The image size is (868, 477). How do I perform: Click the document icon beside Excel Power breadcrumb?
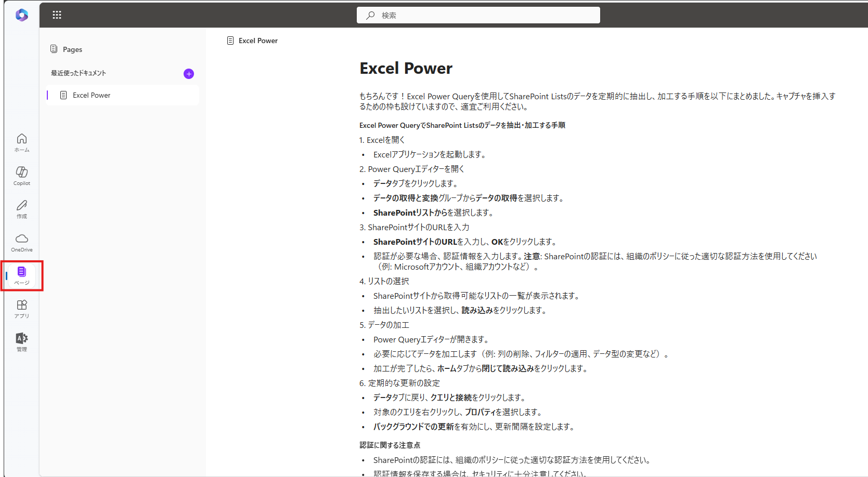tap(230, 40)
